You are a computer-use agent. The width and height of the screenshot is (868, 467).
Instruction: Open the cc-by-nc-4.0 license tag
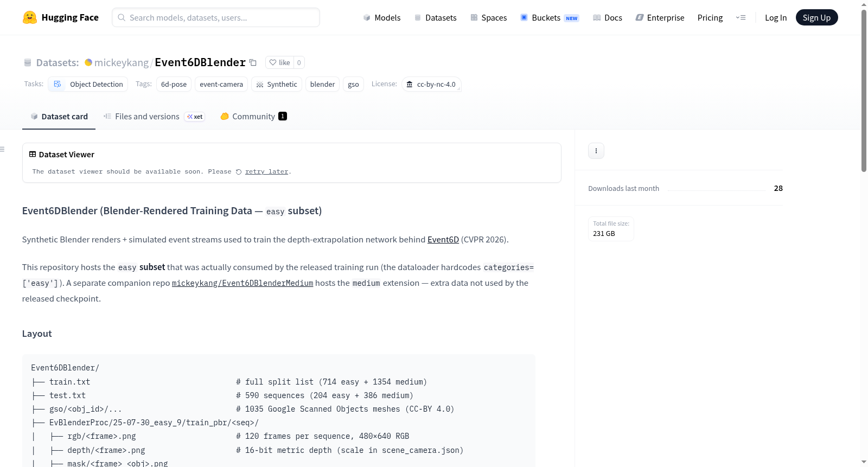coord(431,84)
